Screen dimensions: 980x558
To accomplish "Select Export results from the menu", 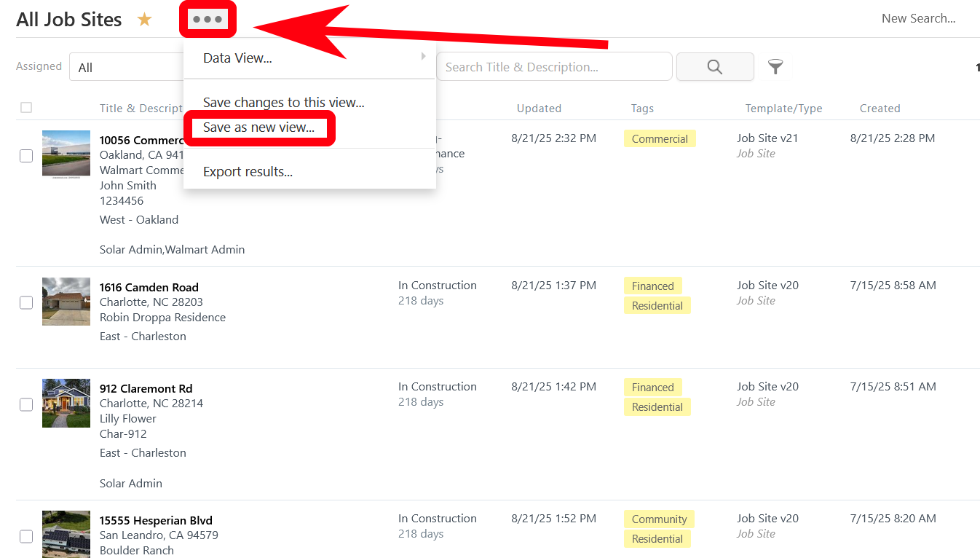I will coord(248,172).
